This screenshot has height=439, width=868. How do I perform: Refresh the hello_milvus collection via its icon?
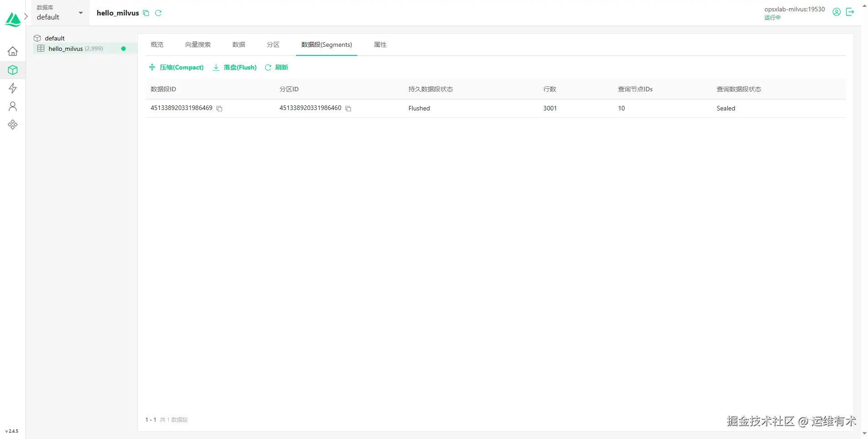[x=158, y=13]
